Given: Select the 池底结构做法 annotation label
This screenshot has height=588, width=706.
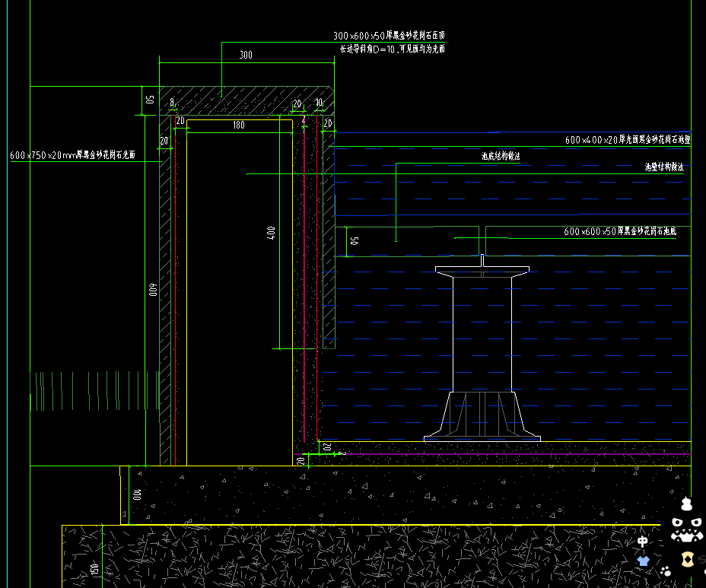Looking at the screenshot, I should tap(501, 156).
